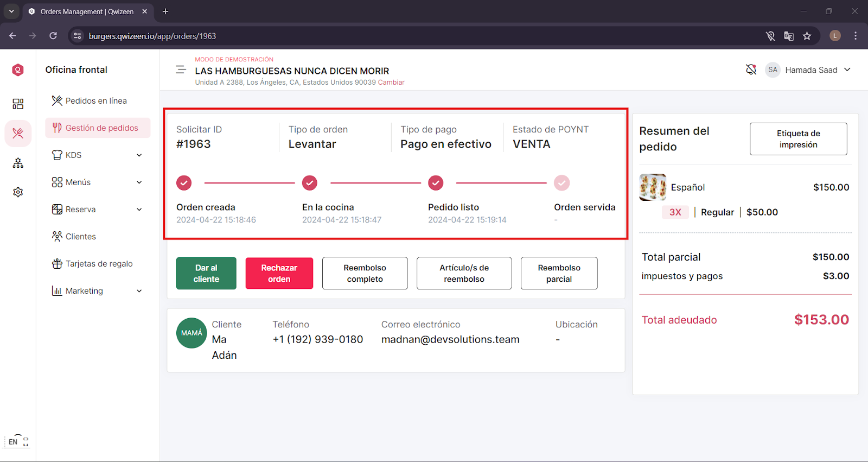Image resolution: width=868 pixels, height=462 pixels.
Task: Click the Orden creada checkmark step
Action: coord(184,183)
